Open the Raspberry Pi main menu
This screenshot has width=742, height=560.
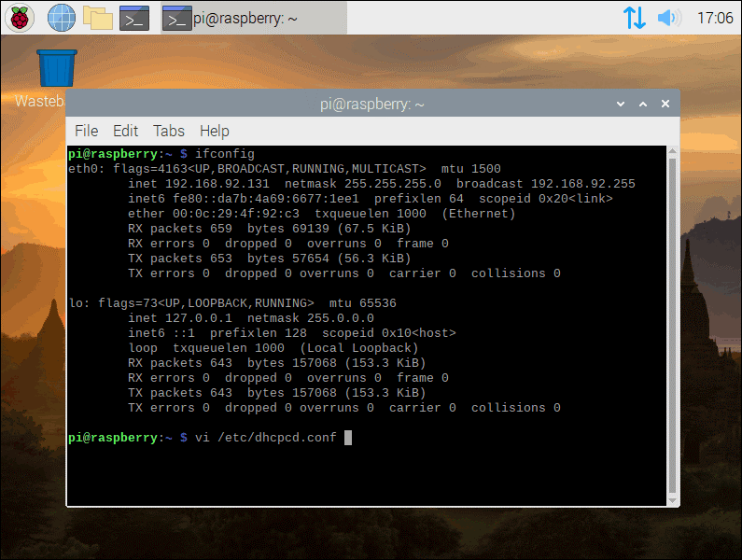(20, 18)
